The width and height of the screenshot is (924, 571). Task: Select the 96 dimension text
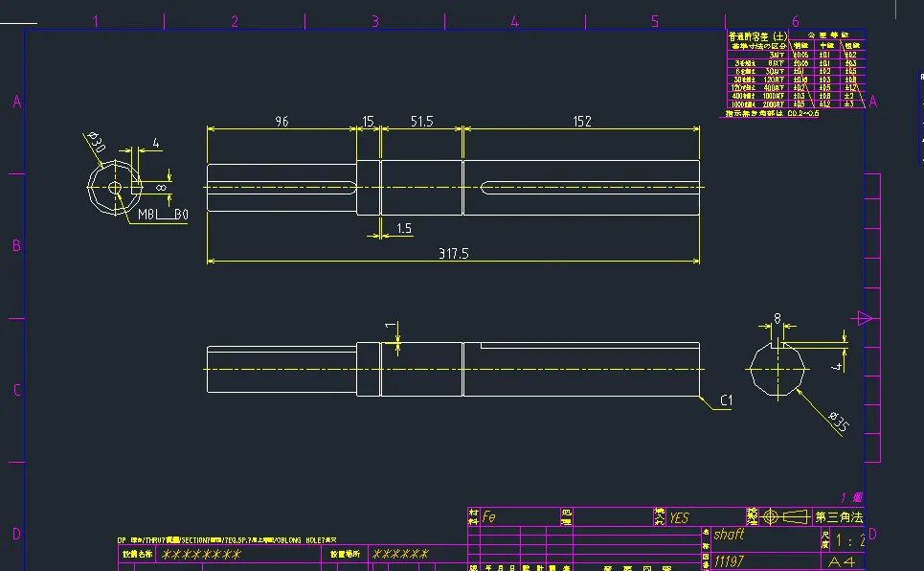282,122
